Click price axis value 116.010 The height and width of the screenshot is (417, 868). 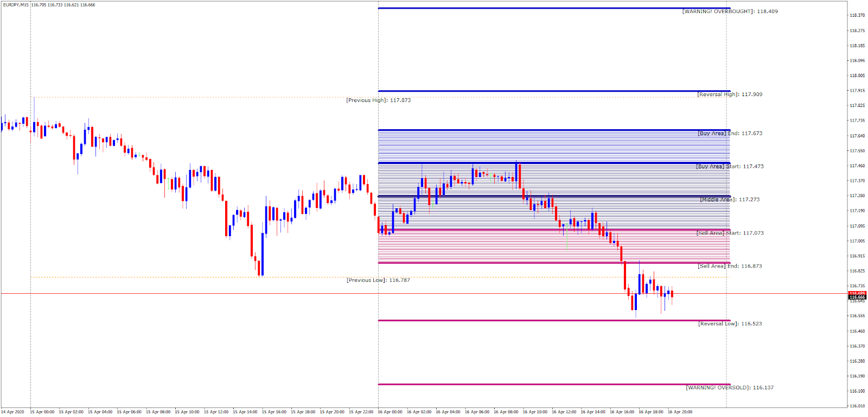(857, 406)
